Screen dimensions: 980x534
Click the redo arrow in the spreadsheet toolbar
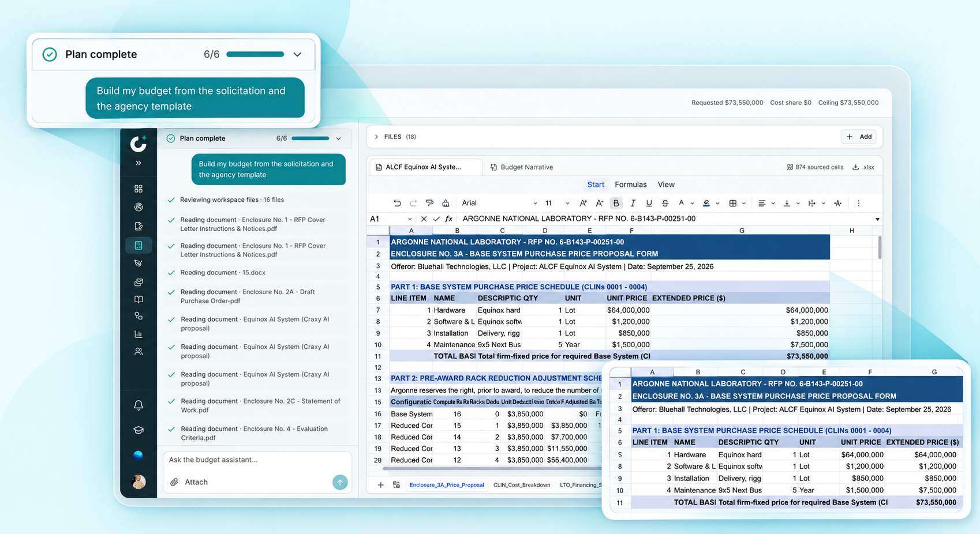(413, 203)
